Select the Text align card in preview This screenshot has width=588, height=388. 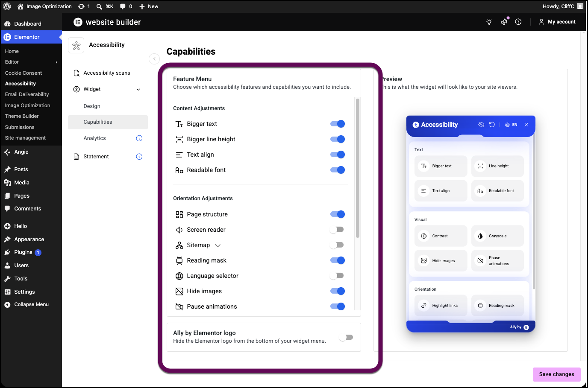pyautogui.click(x=441, y=191)
